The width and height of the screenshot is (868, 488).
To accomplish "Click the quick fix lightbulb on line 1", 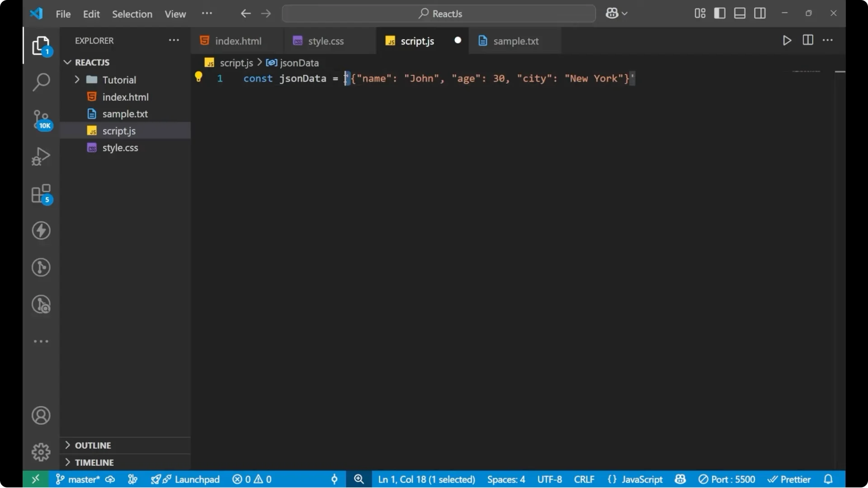I will (198, 76).
